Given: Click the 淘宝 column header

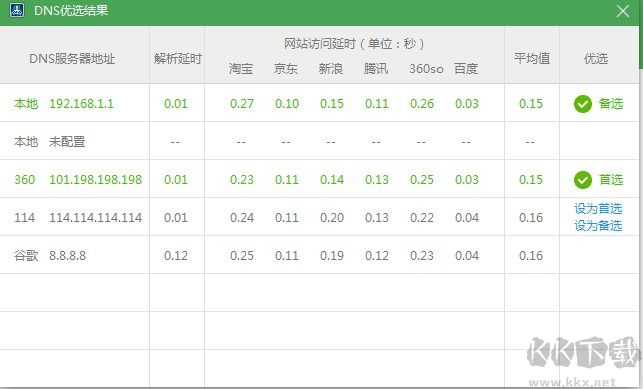Looking at the screenshot, I should tap(241, 68).
